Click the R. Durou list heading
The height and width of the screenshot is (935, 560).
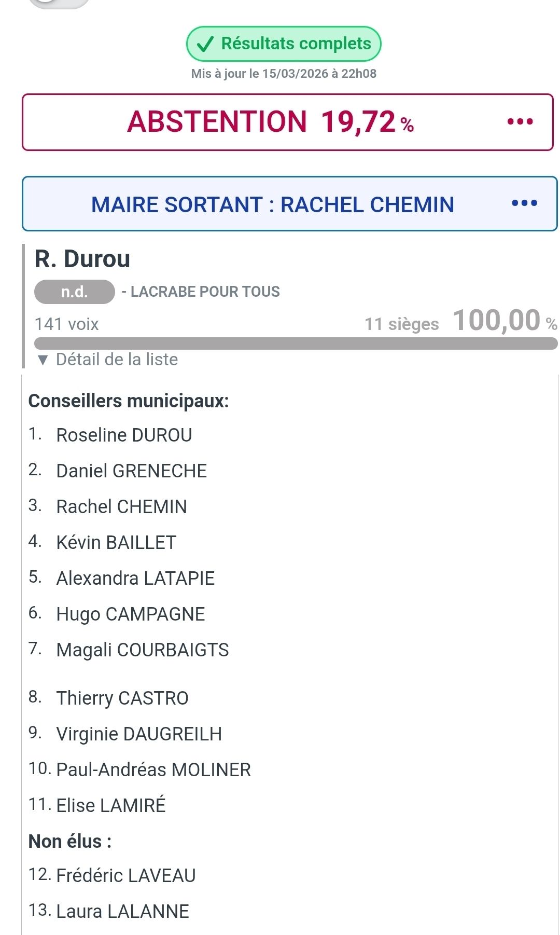pyautogui.click(x=82, y=259)
